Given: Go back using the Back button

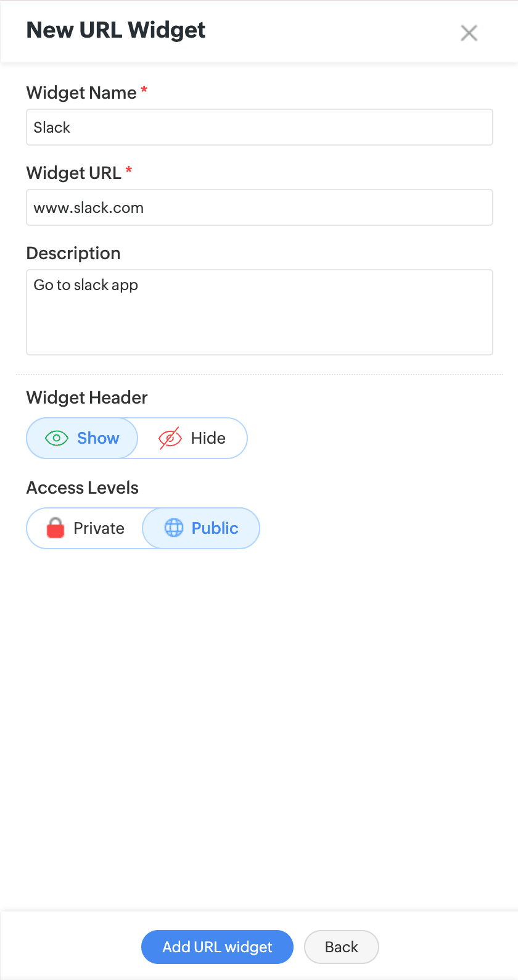Looking at the screenshot, I should (x=341, y=947).
